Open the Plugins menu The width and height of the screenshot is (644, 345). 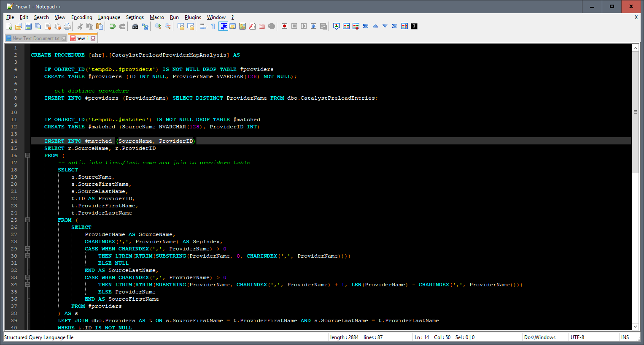point(193,17)
